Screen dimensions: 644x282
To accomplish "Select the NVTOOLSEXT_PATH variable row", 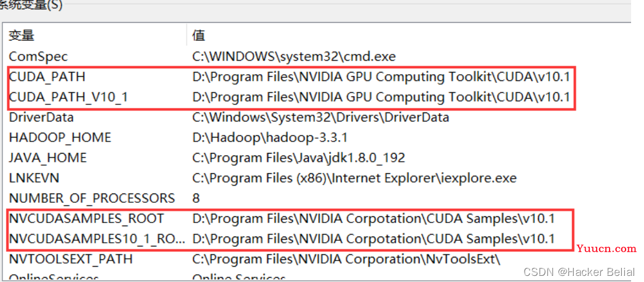I will coord(316,259).
